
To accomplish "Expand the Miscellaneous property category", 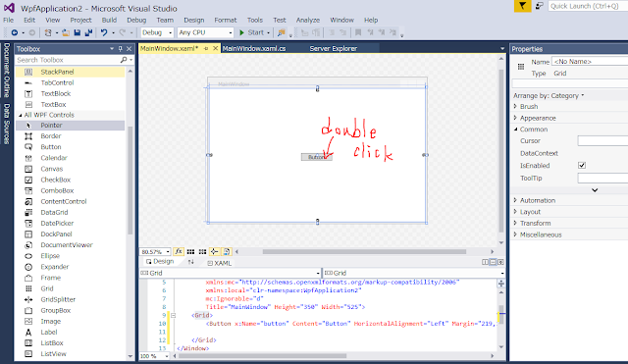I will (515, 234).
